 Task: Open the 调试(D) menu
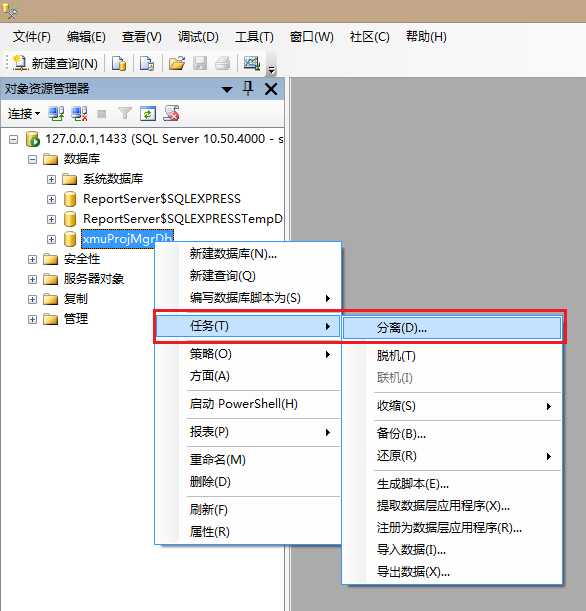pyautogui.click(x=198, y=37)
